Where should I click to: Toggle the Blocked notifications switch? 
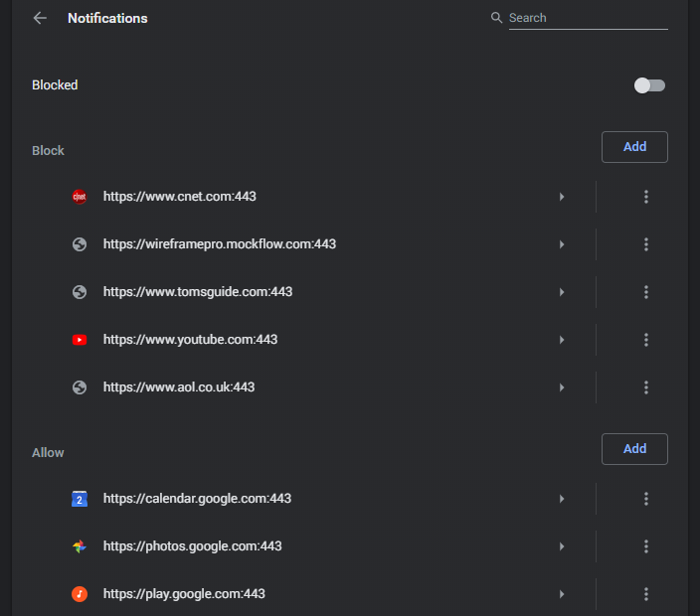click(x=649, y=85)
